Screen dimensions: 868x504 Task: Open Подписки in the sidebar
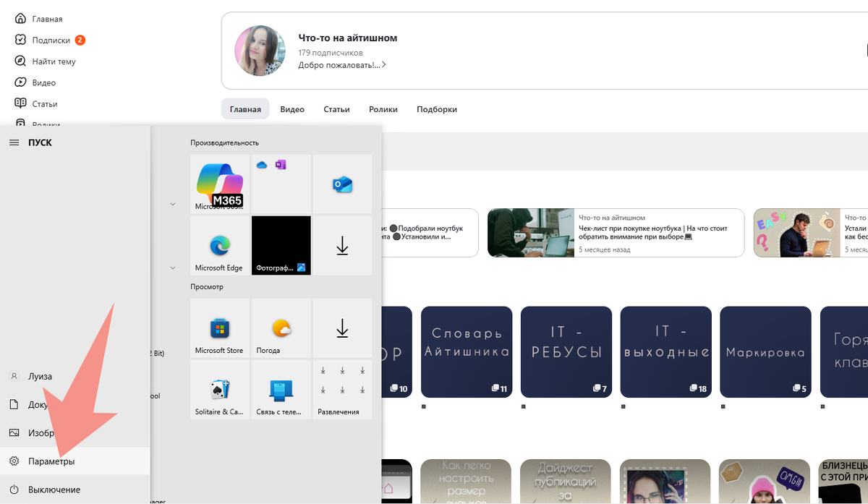click(x=43, y=40)
